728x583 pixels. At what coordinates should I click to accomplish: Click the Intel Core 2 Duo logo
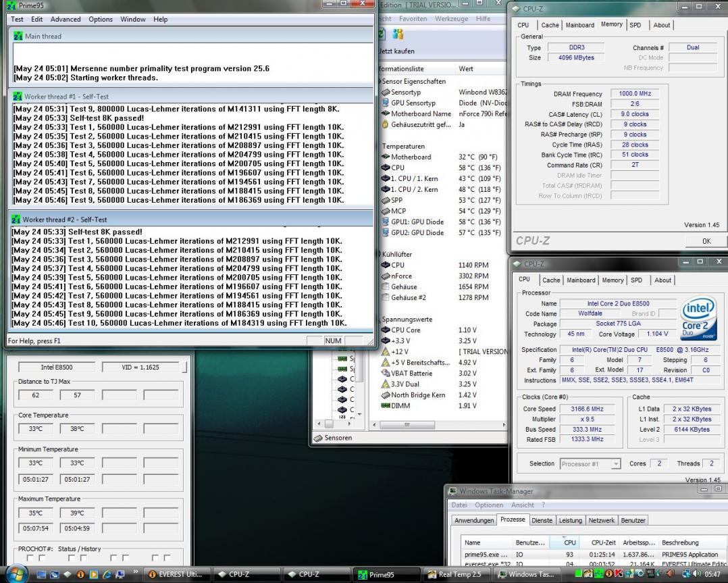(x=699, y=318)
